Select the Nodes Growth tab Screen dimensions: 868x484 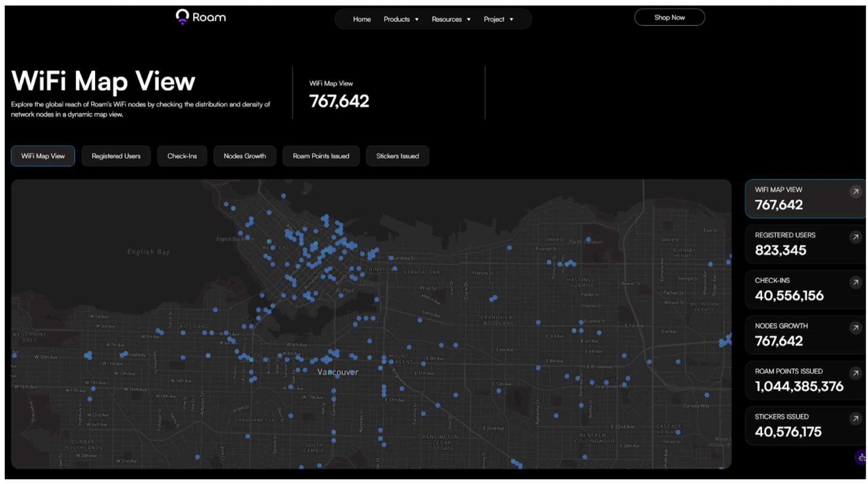(244, 156)
